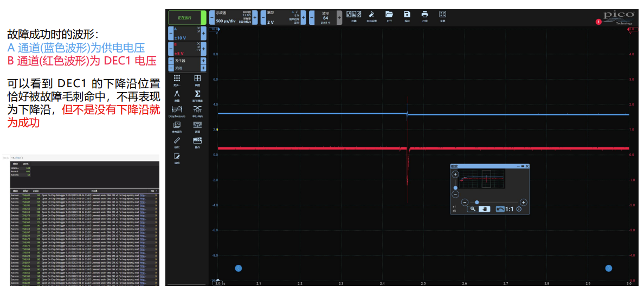
Task: Open the red notification badge near pico logo
Action: tap(598, 22)
